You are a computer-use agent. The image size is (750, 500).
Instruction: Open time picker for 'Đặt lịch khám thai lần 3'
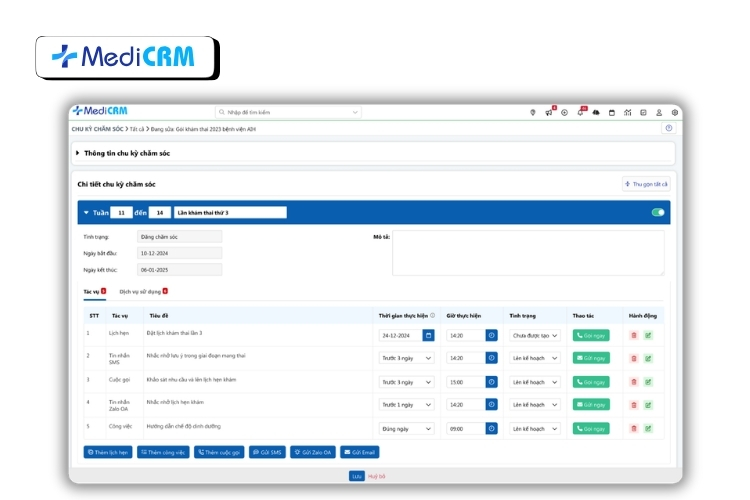[491, 335]
